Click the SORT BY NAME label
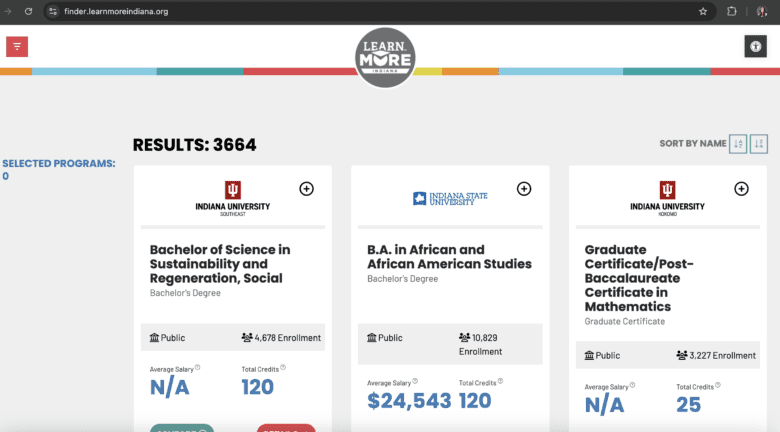 [x=692, y=143]
